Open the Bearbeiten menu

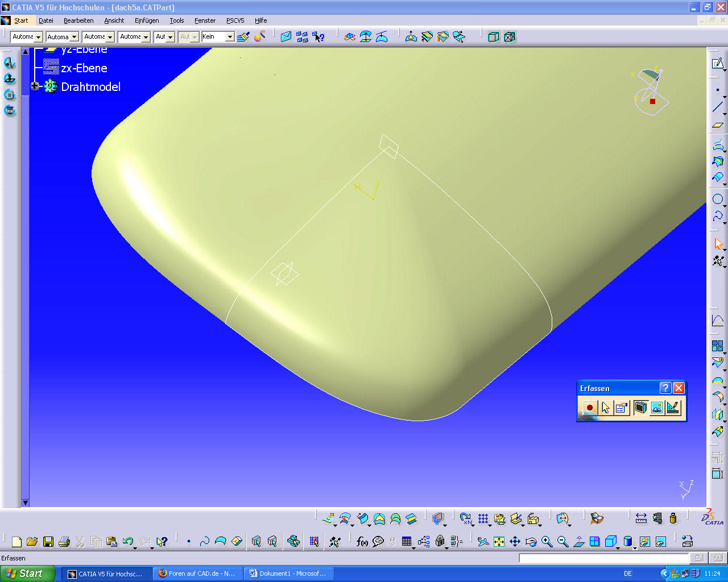(78, 20)
